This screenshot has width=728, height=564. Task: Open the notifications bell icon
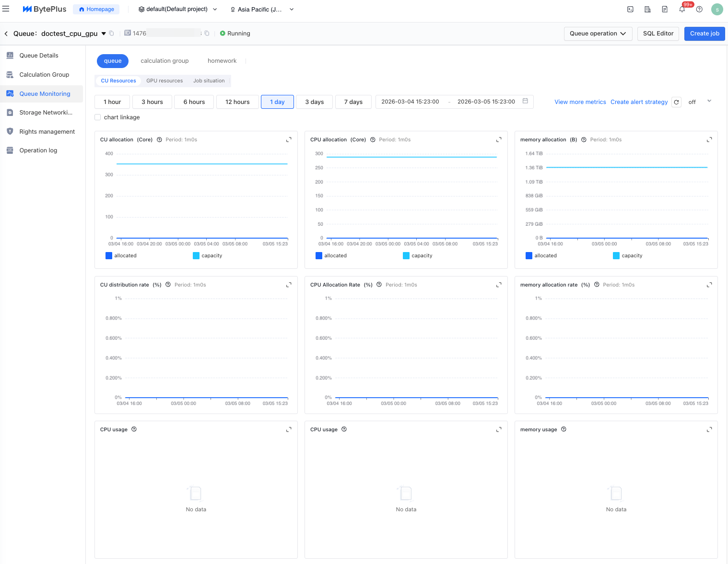click(682, 9)
